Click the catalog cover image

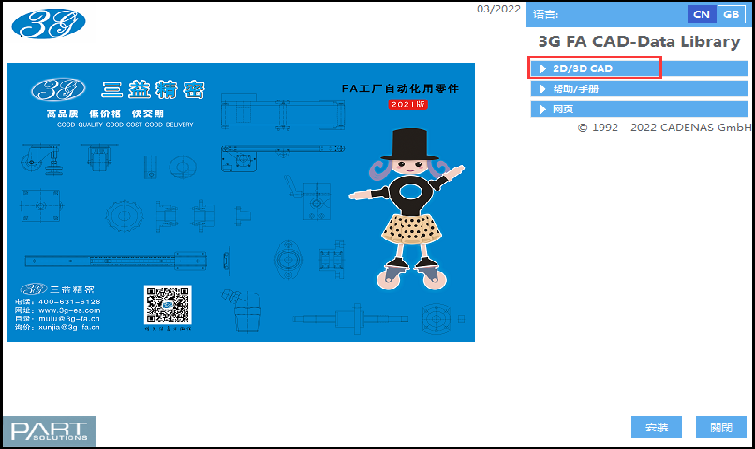(241, 202)
